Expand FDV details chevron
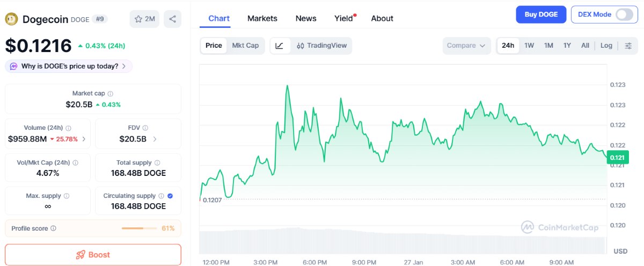This screenshot has width=644, height=266. coord(155,139)
